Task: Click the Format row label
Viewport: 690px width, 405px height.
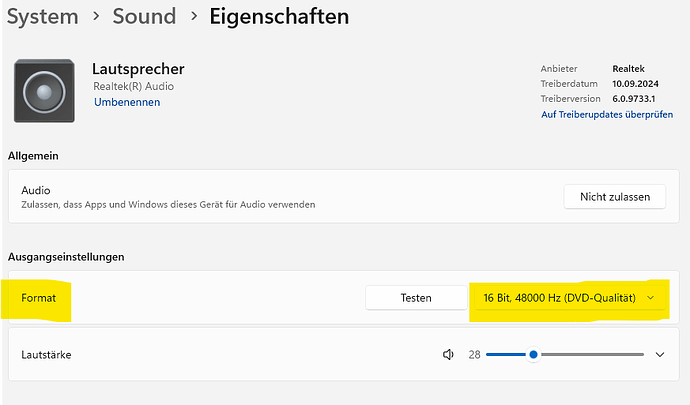Action: pos(40,298)
